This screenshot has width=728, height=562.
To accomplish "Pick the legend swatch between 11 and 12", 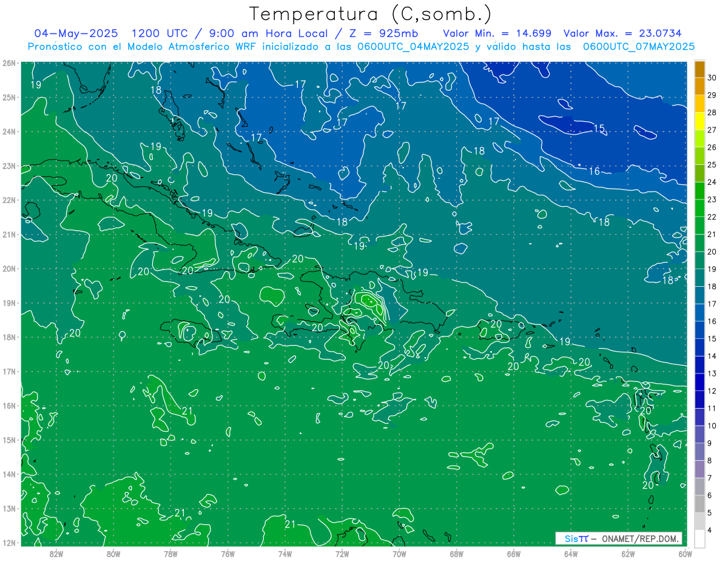I will pos(699,400).
